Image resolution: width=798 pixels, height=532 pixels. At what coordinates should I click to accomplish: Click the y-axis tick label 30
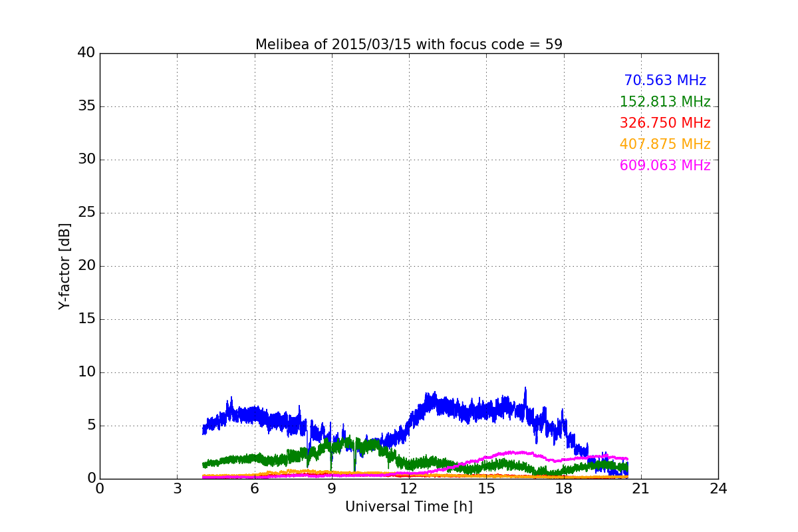(86, 160)
